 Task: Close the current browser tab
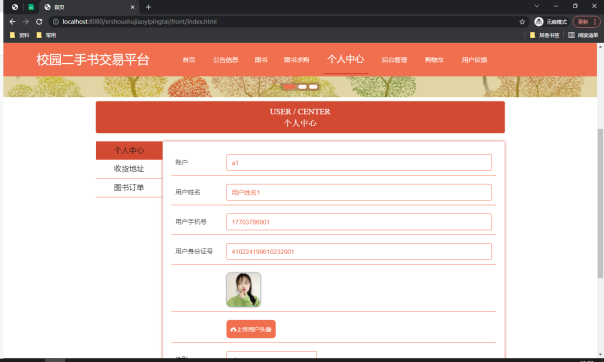(x=133, y=7)
